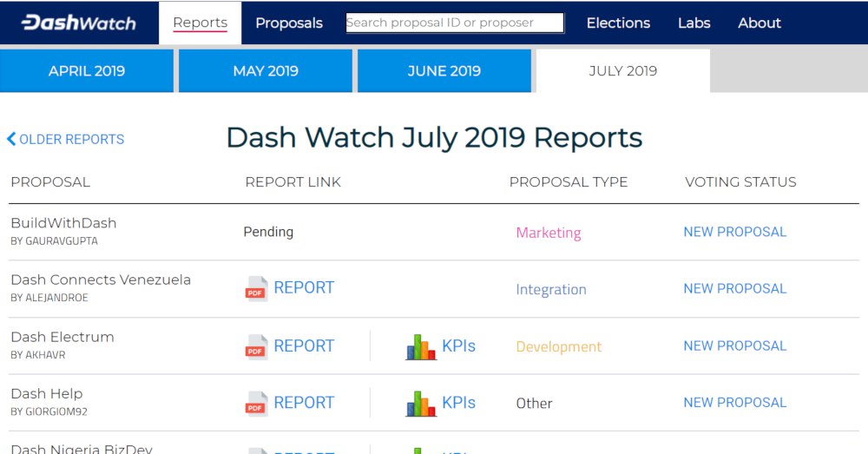Click the Development proposal type
The image size is (868, 454).
[x=558, y=347]
